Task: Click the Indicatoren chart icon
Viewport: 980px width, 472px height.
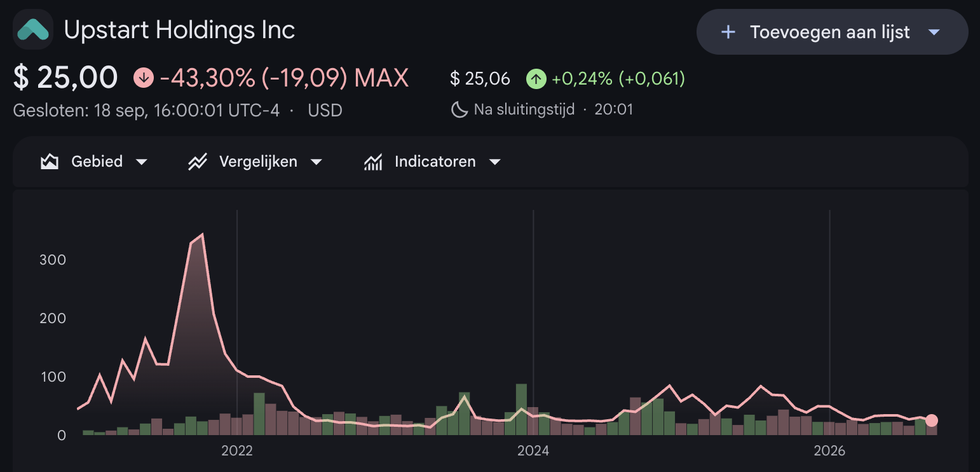Action: coord(373,162)
